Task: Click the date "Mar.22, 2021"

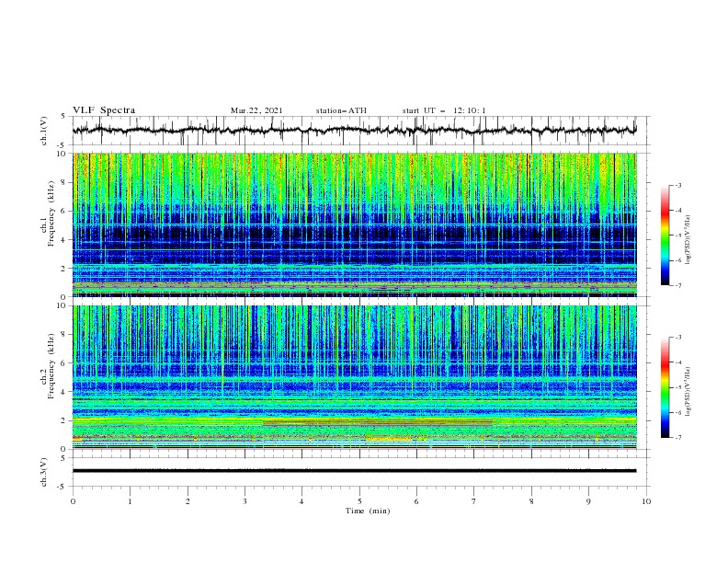Action: [x=256, y=110]
